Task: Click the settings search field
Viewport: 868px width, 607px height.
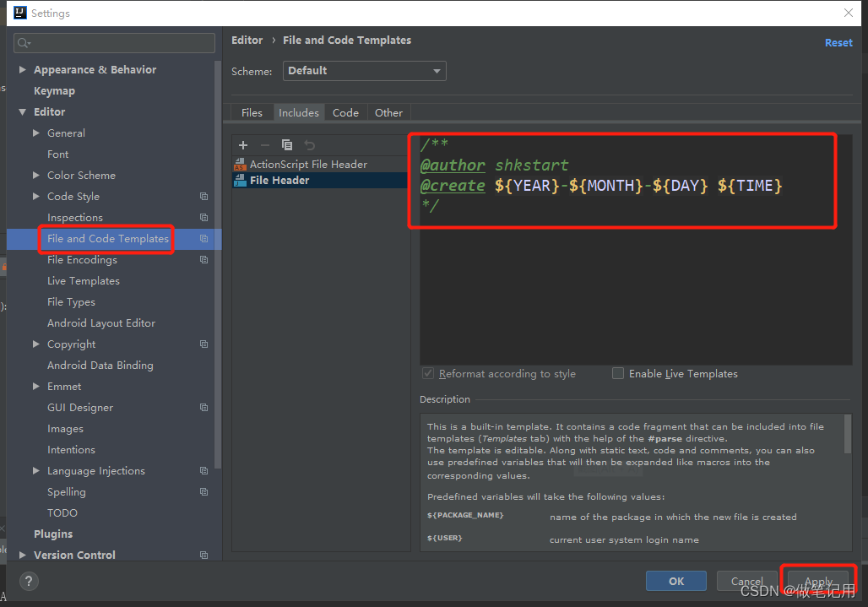Action: click(x=115, y=42)
